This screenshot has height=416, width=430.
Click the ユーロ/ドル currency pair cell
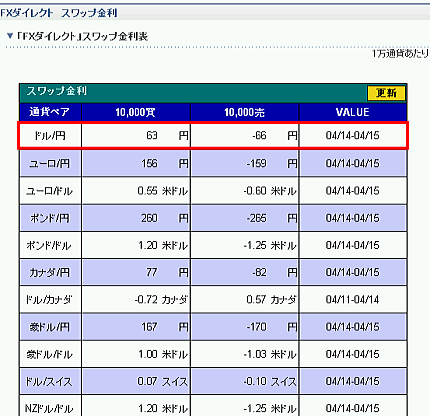(50, 191)
